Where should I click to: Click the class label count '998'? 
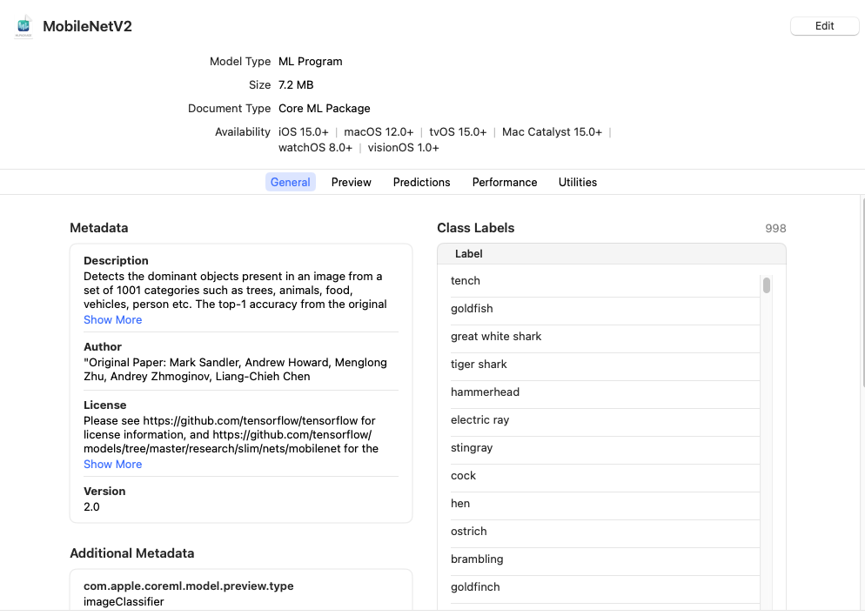pyautogui.click(x=775, y=228)
